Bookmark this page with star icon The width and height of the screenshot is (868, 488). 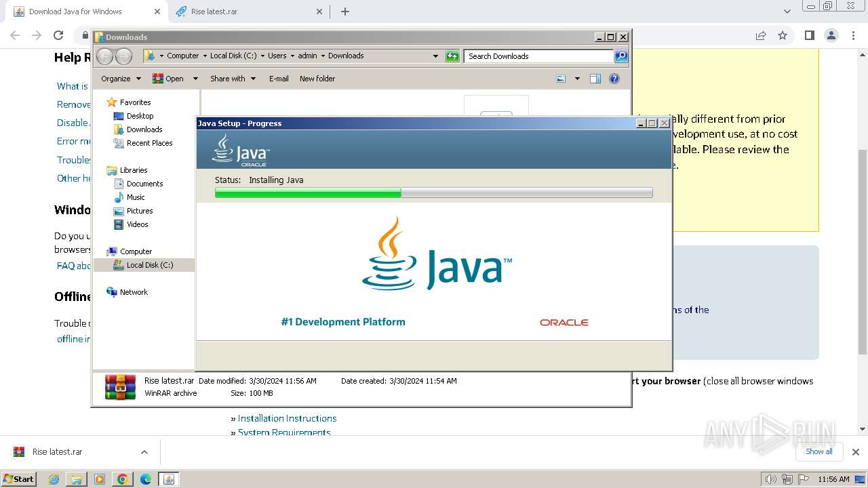[783, 35]
